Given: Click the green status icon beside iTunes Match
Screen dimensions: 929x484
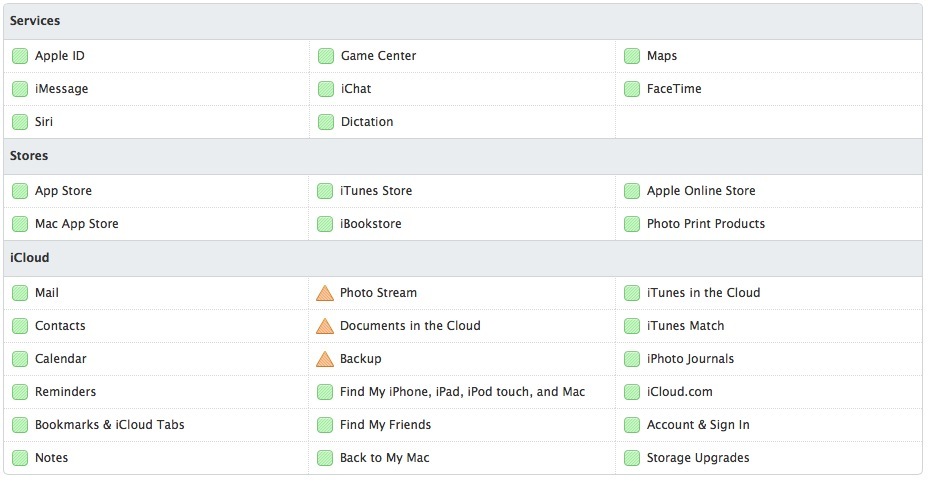Looking at the screenshot, I should [x=632, y=326].
